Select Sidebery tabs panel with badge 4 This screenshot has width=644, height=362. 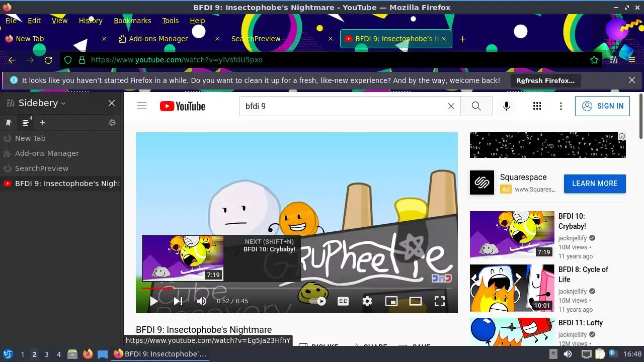pos(26,122)
